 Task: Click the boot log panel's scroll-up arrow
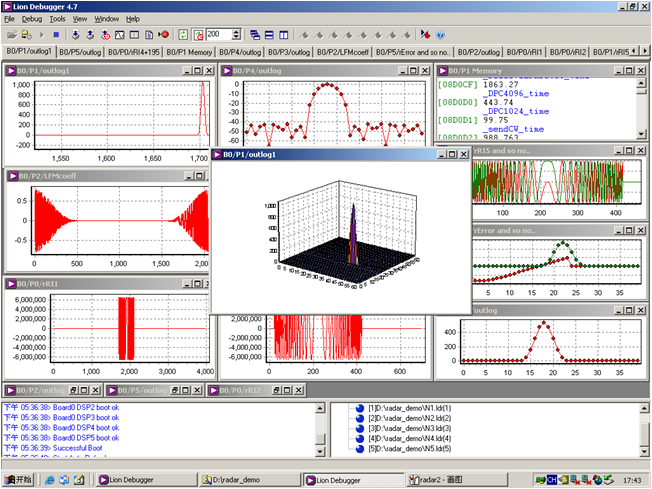(x=320, y=408)
